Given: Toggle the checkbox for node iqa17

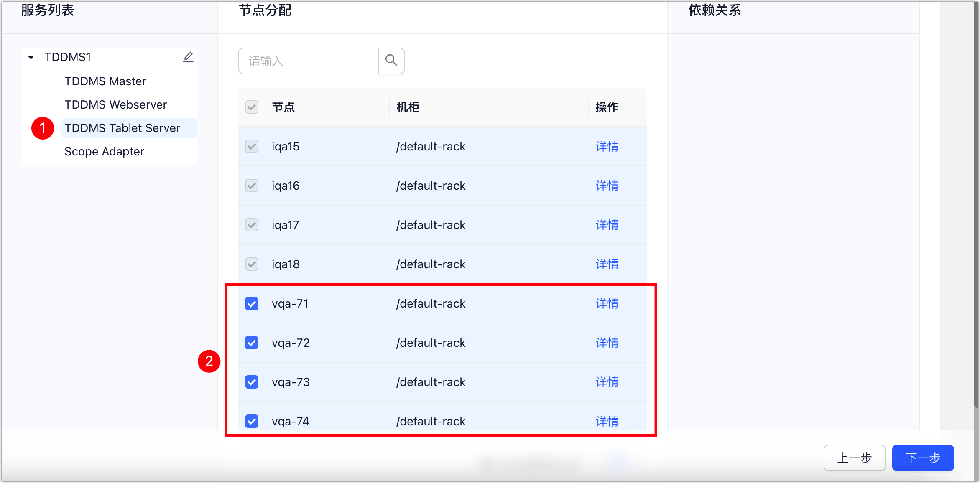Looking at the screenshot, I should click(x=252, y=225).
